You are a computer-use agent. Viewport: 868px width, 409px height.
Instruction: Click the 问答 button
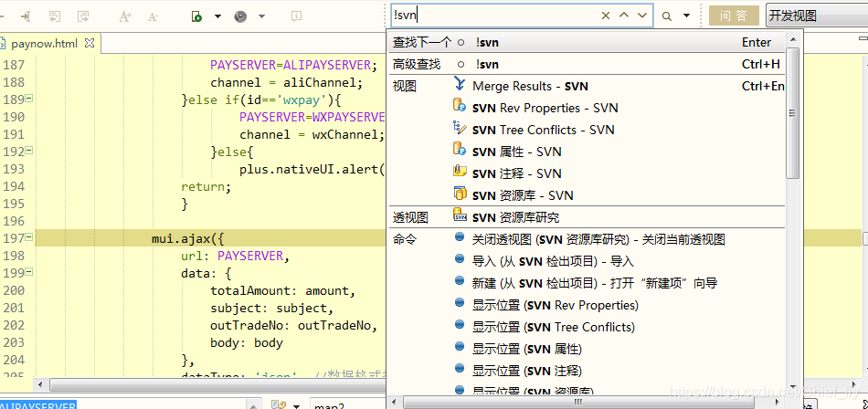(734, 16)
